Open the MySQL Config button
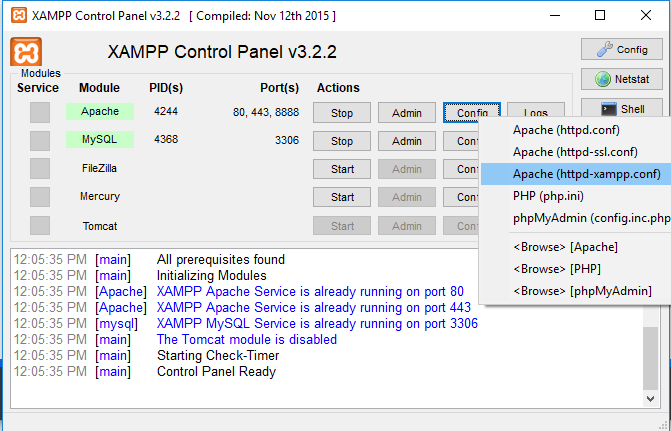The height and width of the screenshot is (431, 671). (x=461, y=141)
